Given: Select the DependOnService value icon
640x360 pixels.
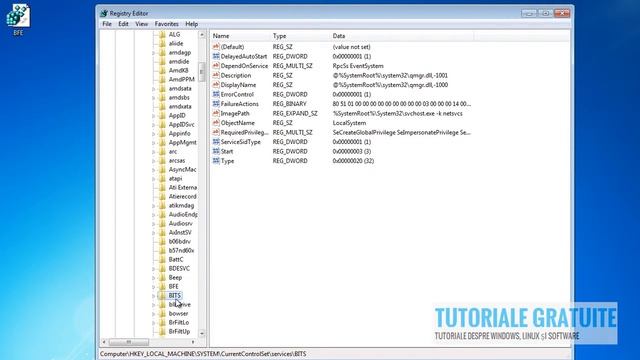Looking at the screenshot, I should click(216, 66).
